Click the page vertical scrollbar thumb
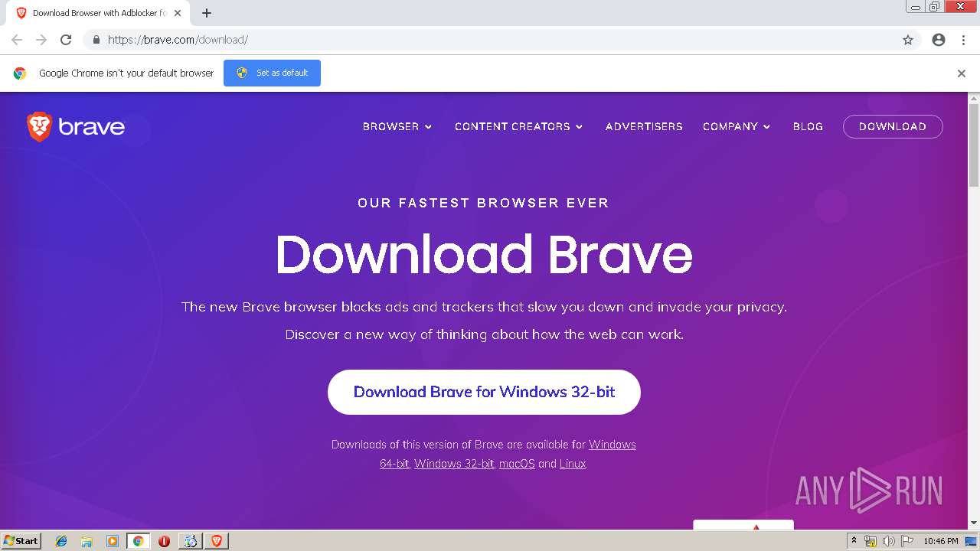980x551 pixels. [x=974, y=145]
